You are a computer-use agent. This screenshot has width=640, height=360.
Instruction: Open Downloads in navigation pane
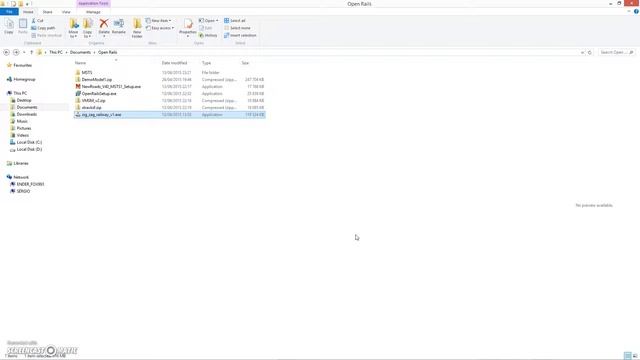[x=27, y=114]
